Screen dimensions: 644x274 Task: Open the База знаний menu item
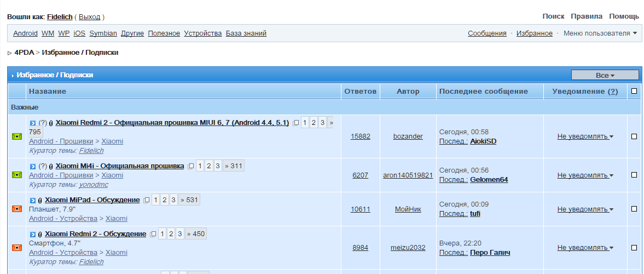tap(246, 33)
